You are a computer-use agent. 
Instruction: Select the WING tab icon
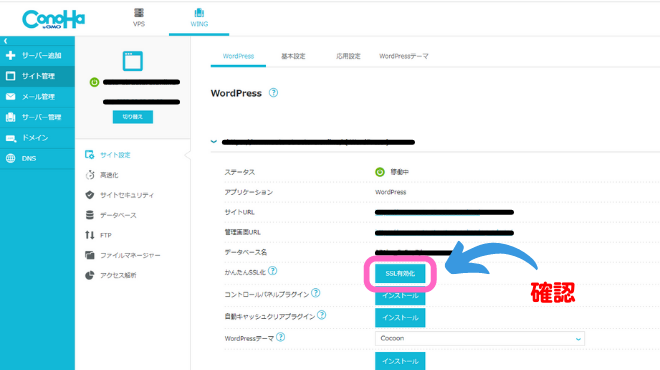(x=199, y=13)
